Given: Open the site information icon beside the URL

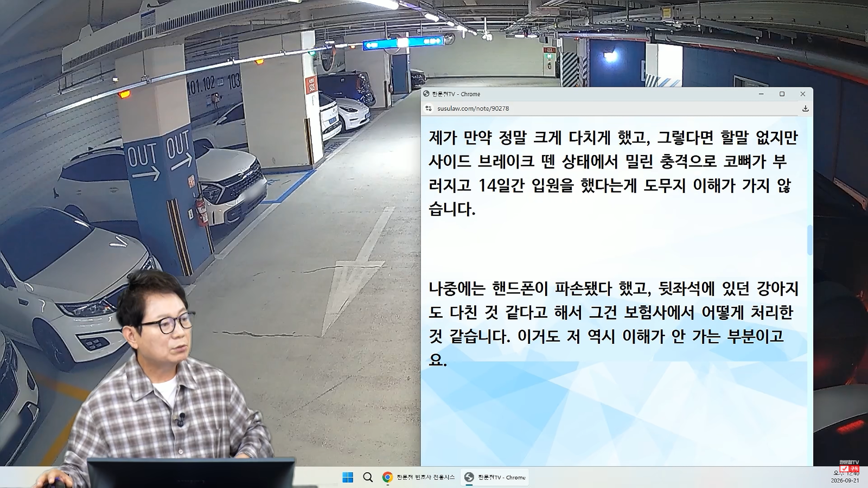Looking at the screenshot, I should [429, 108].
